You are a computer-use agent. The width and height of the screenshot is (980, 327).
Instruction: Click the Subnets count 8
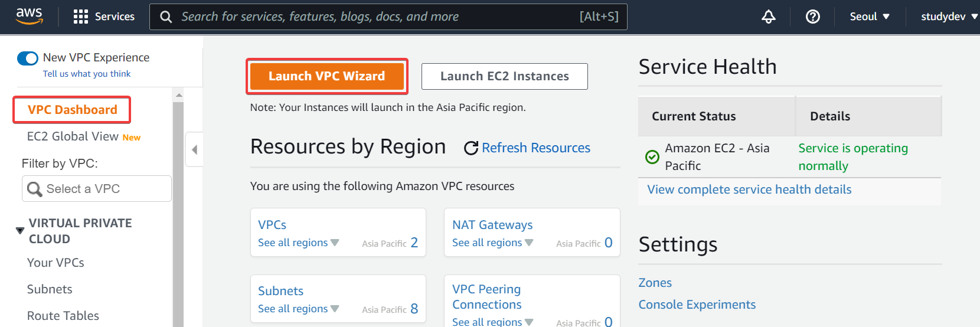[x=414, y=309]
